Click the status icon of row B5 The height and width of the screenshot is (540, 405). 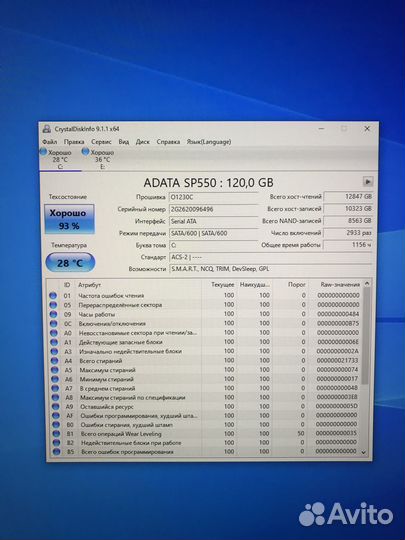[x=56, y=451]
